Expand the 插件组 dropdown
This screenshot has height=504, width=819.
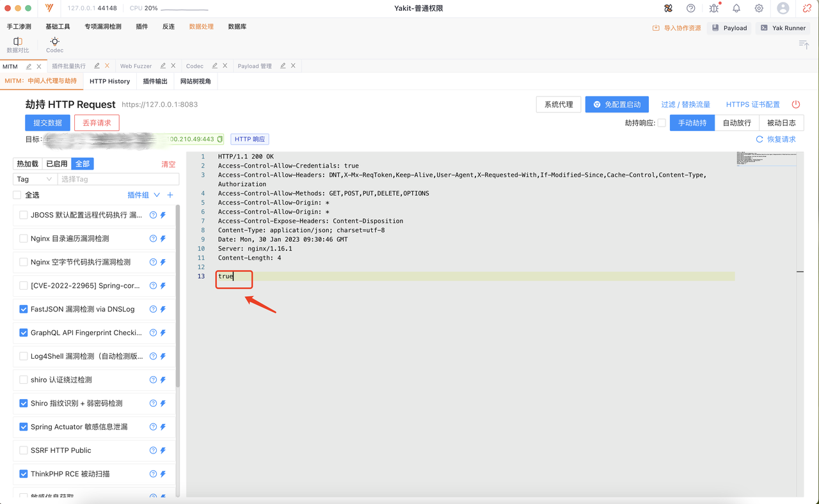(144, 195)
